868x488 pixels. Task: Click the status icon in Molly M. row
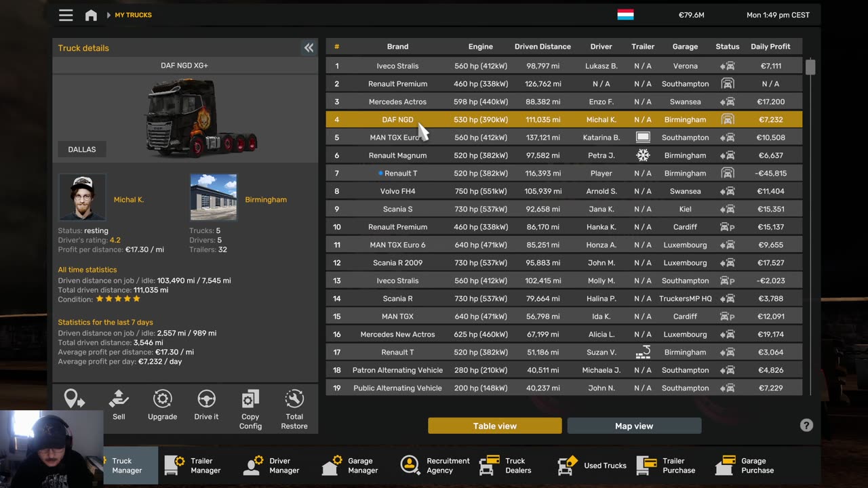pos(727,281)
